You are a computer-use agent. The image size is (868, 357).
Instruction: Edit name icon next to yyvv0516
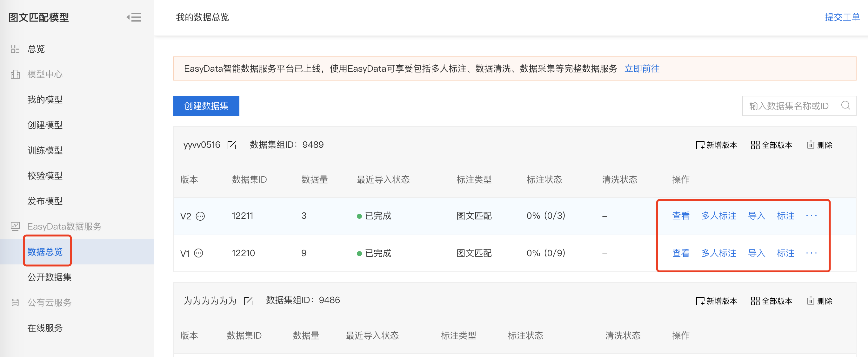tap(232, 145)
